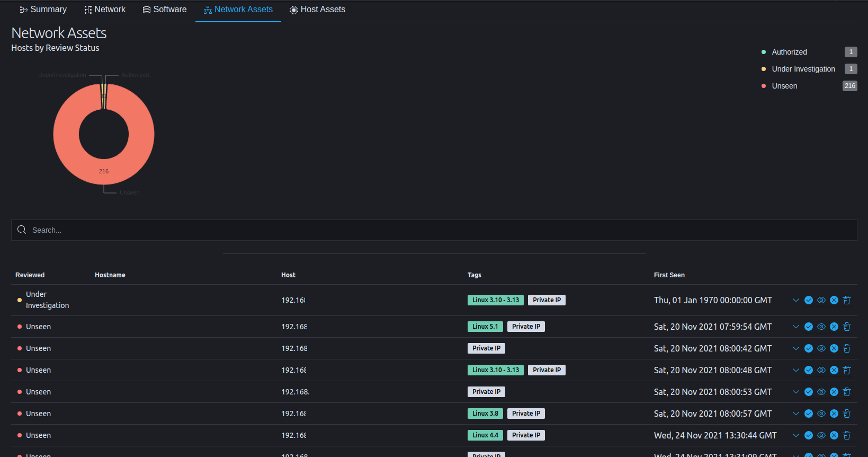The image size is (868, 457).
Task: Sort table by Tags column
Action: pos(475,275)
